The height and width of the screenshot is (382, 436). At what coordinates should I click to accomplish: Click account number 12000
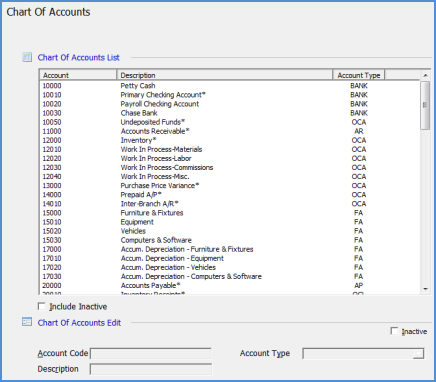tap(52, 140)
